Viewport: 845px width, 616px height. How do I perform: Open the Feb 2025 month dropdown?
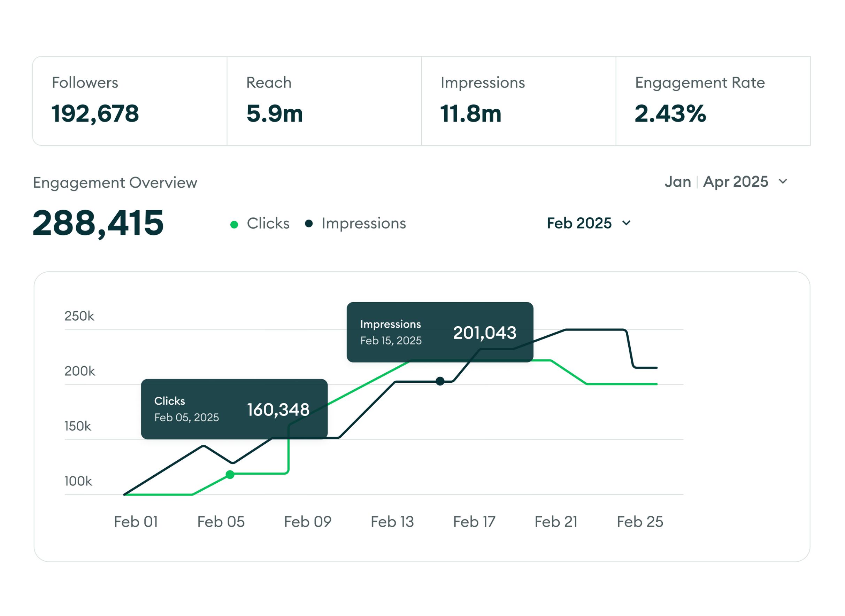point(579,223)
